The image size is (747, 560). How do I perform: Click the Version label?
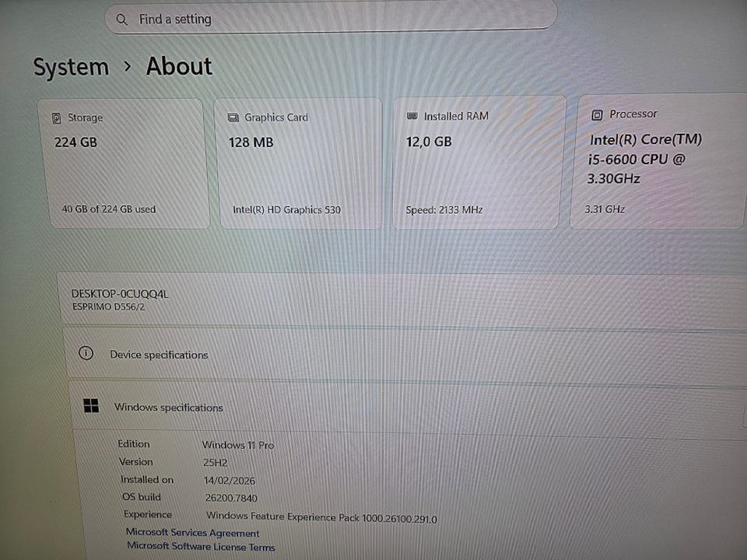click(135, 461)
